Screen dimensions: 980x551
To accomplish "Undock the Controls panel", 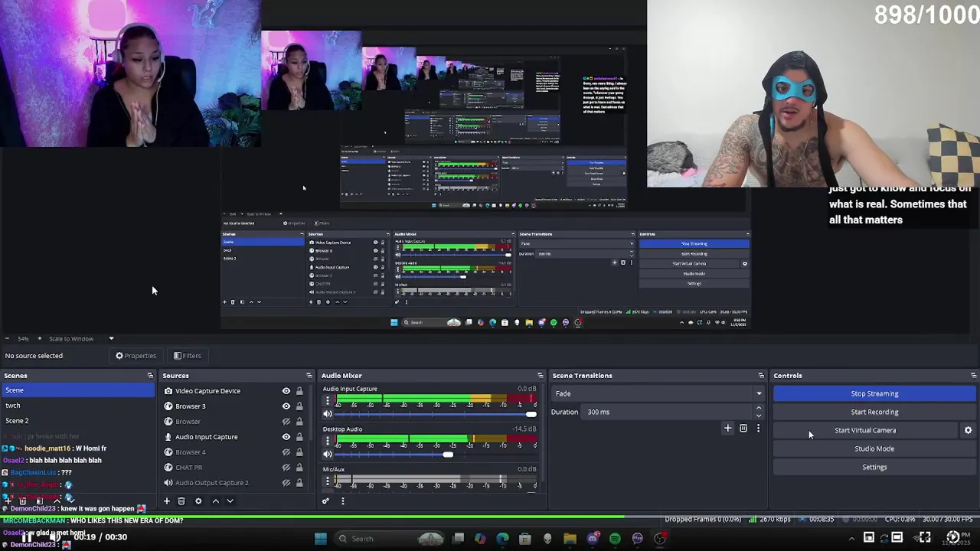I will click(x=974, y=376).
